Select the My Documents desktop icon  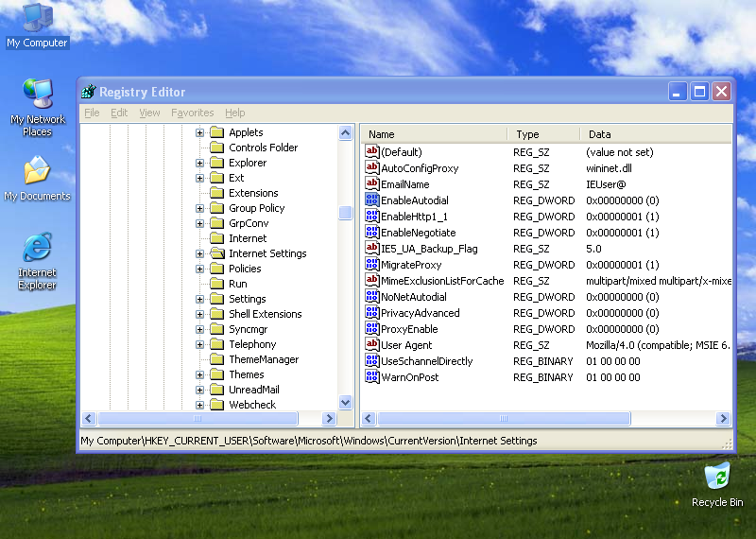click(37, 179)
